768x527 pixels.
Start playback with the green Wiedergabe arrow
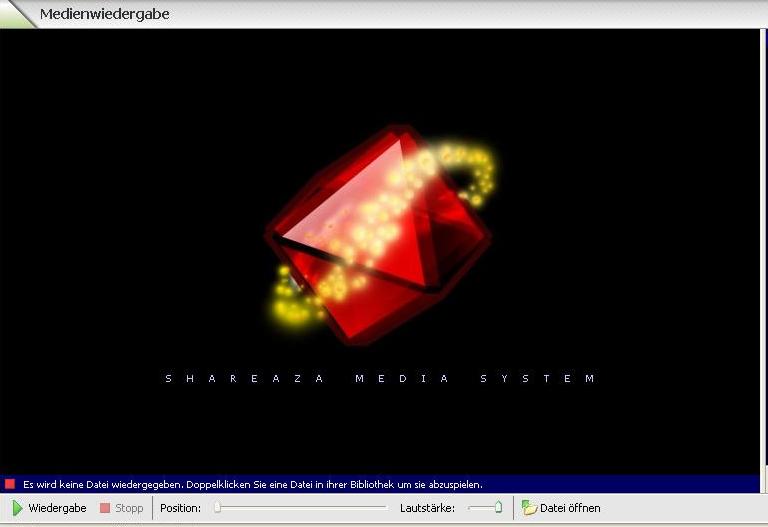pos(48,508)
